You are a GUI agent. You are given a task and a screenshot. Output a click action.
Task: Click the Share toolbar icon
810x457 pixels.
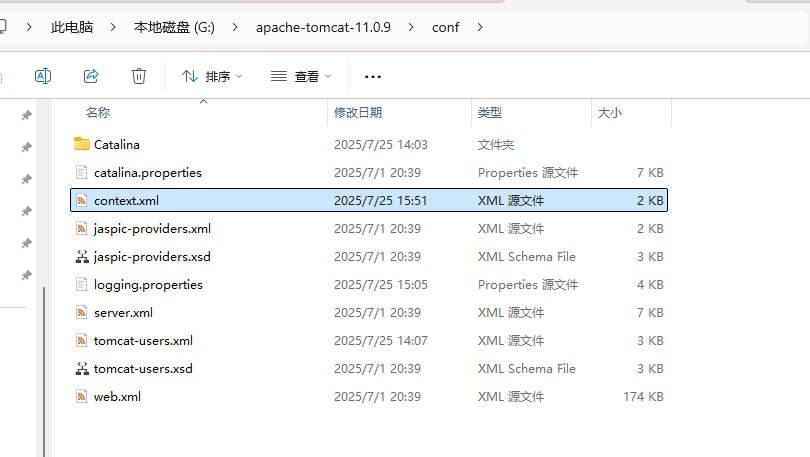pos(91,76)
